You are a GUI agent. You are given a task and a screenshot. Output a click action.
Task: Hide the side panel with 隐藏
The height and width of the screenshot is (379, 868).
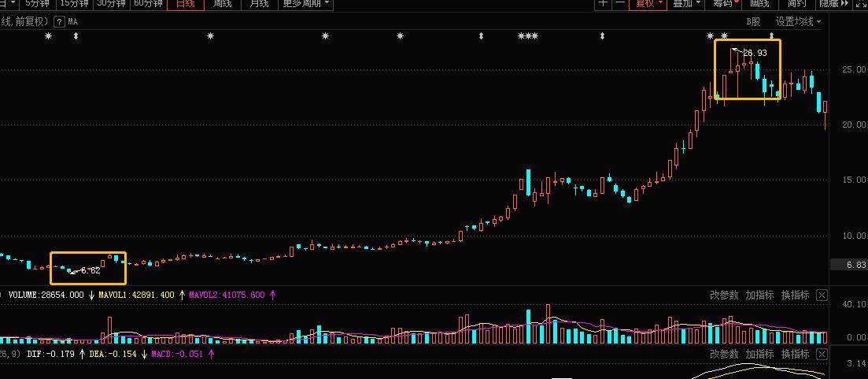[834, 3]
